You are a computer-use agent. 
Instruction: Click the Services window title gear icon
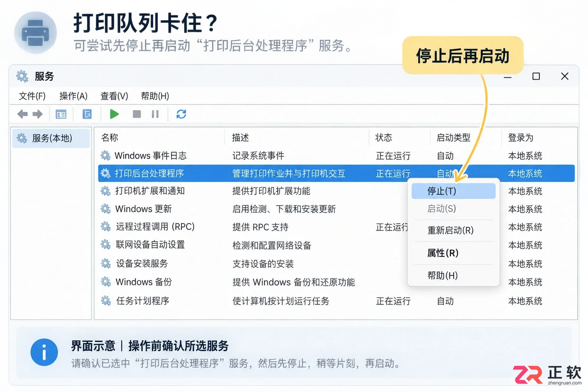tap(22, 76)
